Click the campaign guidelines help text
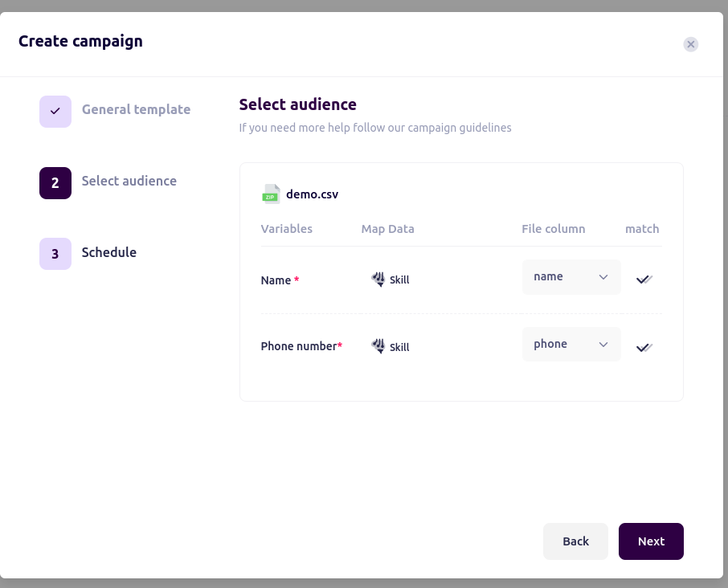The width and height of the screenshot is (728, 588). pos(375,128)
